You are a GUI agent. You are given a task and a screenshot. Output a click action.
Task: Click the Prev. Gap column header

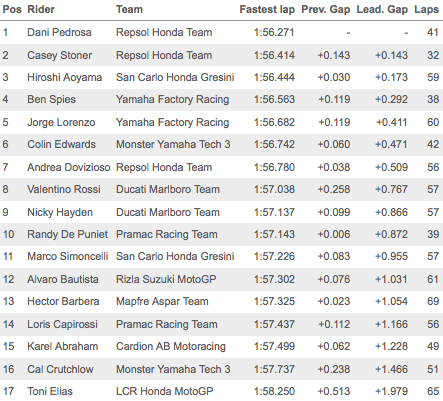pos(326,10)
